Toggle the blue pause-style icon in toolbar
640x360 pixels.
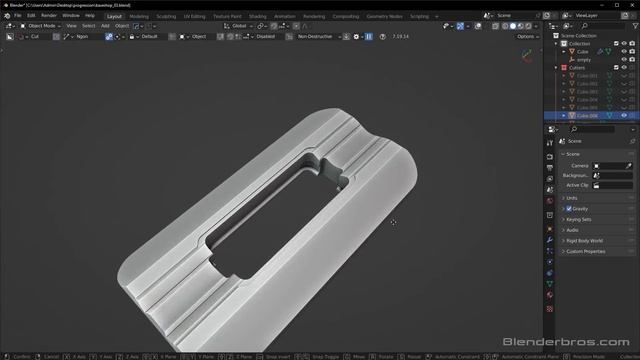click(x=369, y=36)
